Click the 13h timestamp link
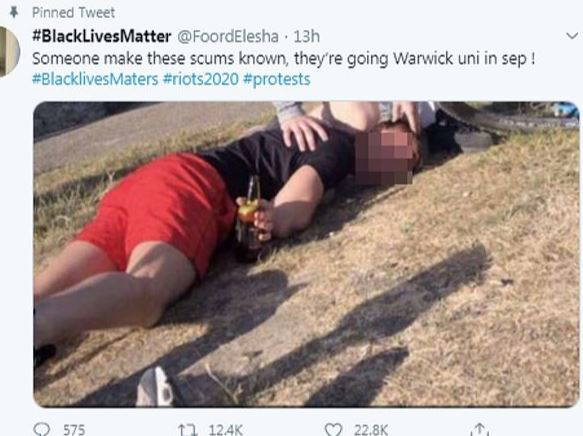Screen dimensions: 583x436 306,36
